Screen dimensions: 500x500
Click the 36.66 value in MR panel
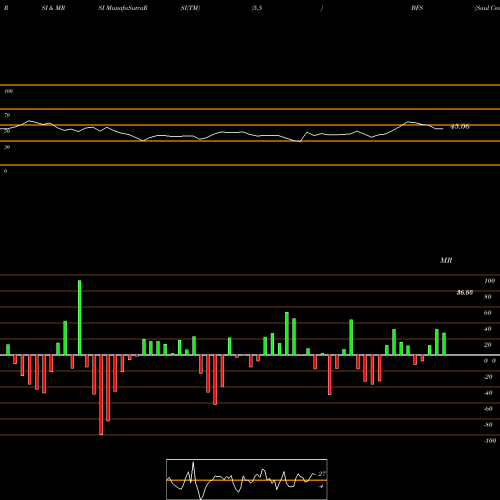pos(465,293)
